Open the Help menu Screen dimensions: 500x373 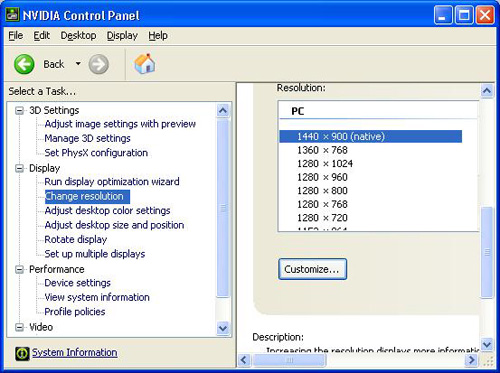(x=158, y=35)
